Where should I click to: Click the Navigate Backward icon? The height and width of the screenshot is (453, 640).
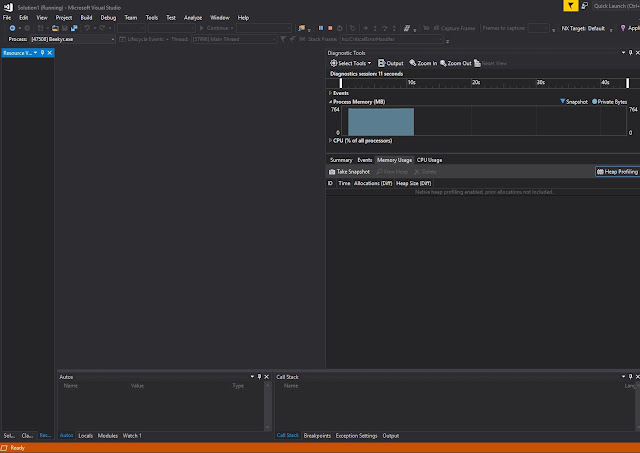tap(12, 28)
